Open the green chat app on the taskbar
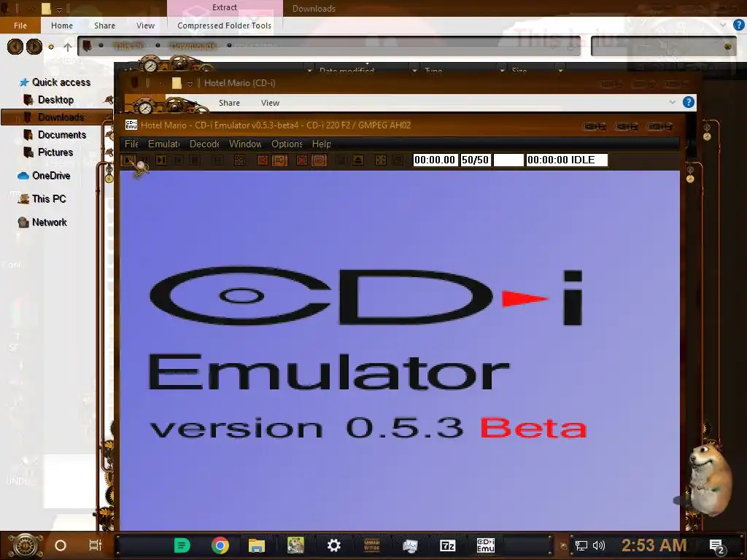Image resolution: width=747 pixels, height=560 pixels. point(182,545)
